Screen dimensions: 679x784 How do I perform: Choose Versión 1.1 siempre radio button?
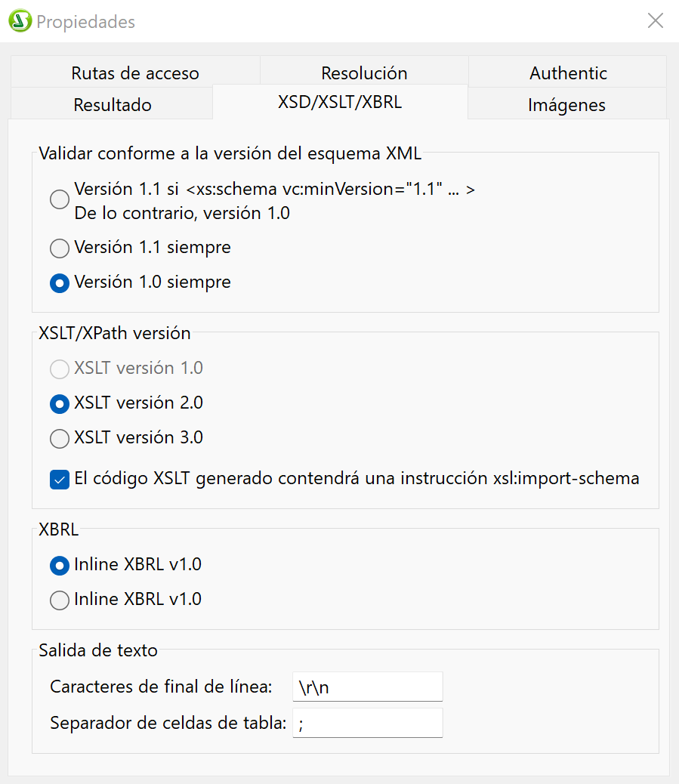(x=59, y=248)
